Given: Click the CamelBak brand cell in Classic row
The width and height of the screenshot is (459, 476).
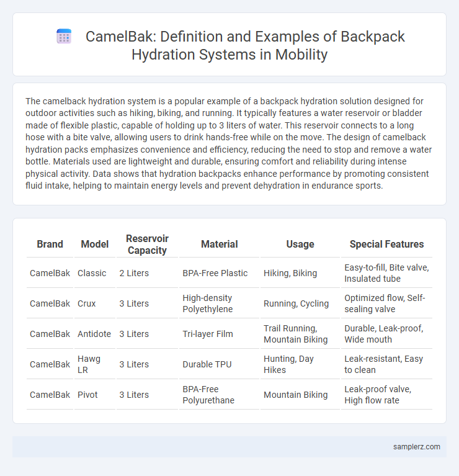Looking at the screenshot, I should point(50,273).
